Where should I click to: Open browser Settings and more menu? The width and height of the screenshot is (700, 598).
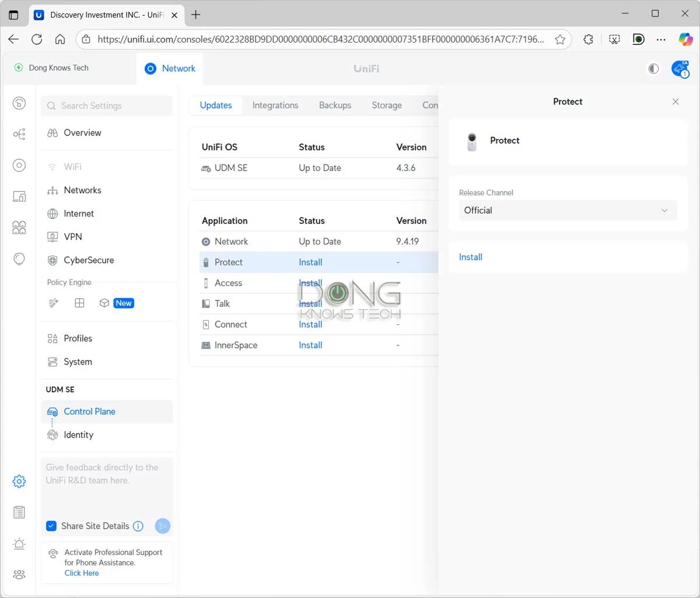[x=661, y=39]
